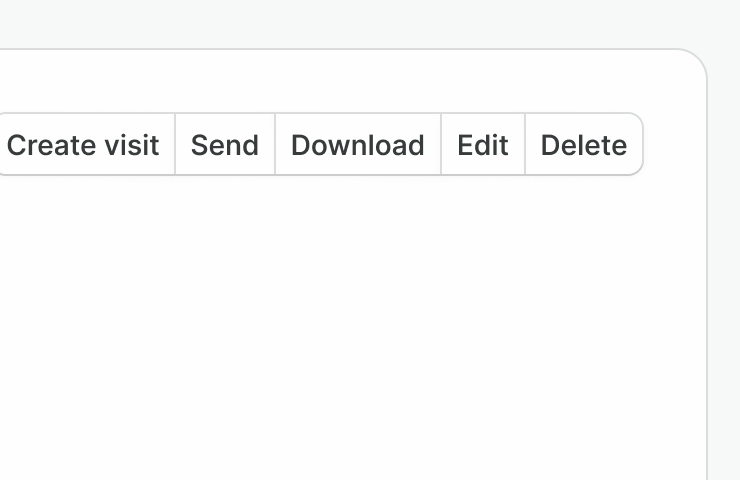Click the Send button
Viewport: 740px width, 480px height.
(x=225, y=145)
